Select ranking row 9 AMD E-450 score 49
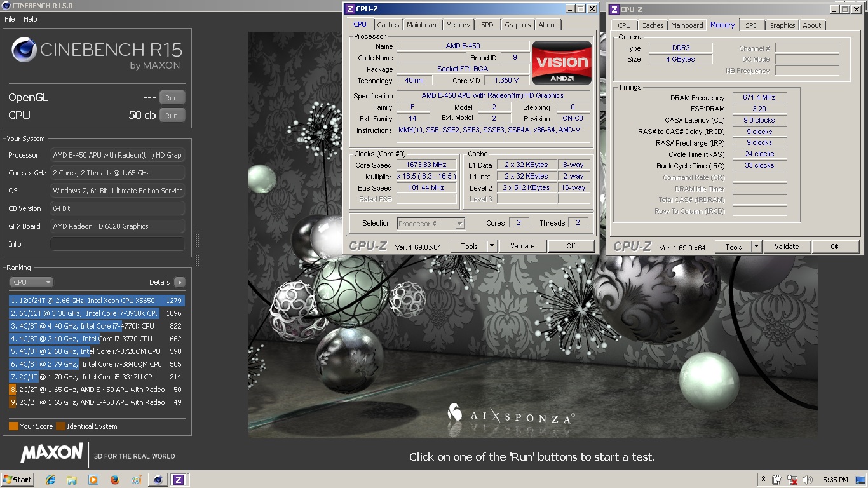Viewport: 868px width, 488px height. point(97,402)
